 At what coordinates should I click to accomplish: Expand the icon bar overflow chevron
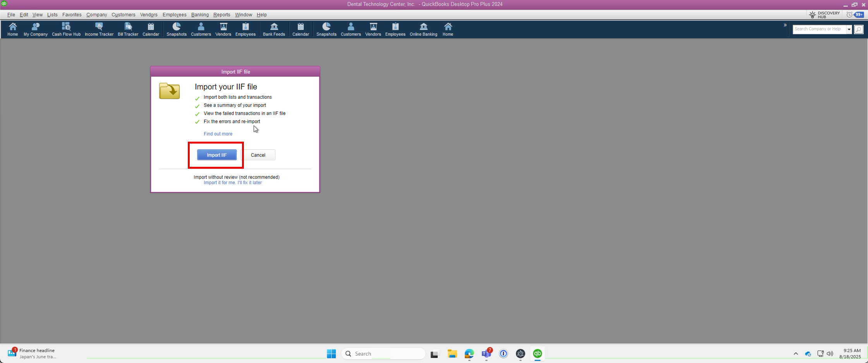pyautogui.click(x=785, y=25)
